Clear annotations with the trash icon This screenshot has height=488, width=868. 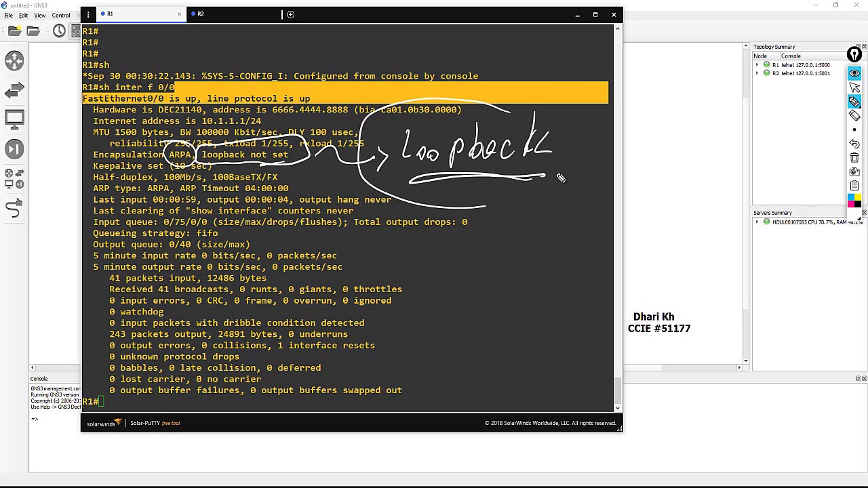point(854,157)
